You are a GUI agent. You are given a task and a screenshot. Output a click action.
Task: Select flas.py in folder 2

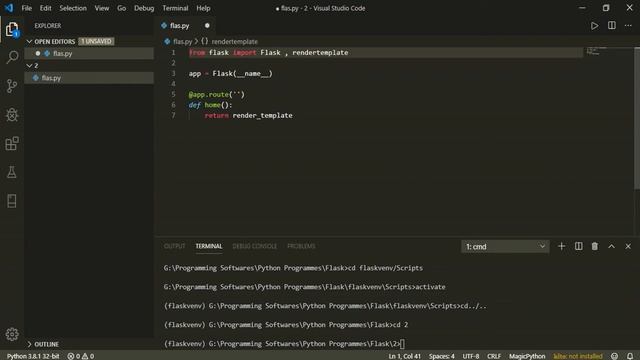(89, 78)
